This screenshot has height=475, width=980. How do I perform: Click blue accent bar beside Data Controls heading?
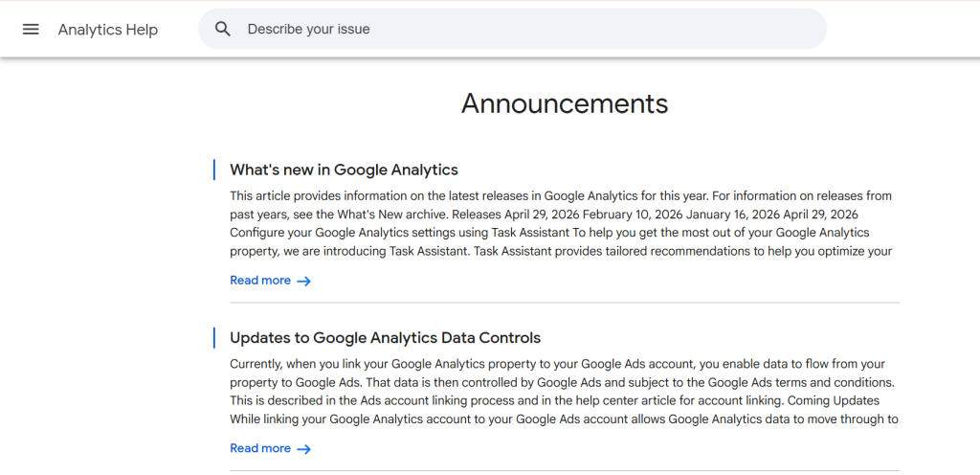214,337
